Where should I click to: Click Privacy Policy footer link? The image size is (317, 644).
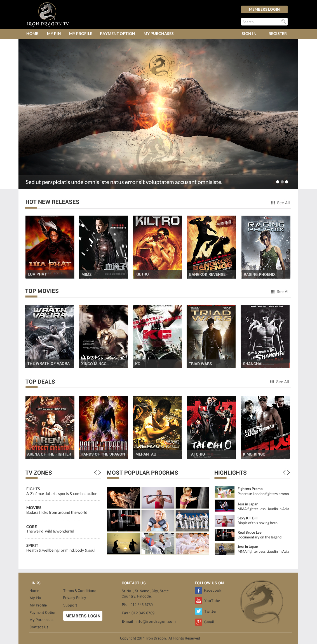coord(74,598)
